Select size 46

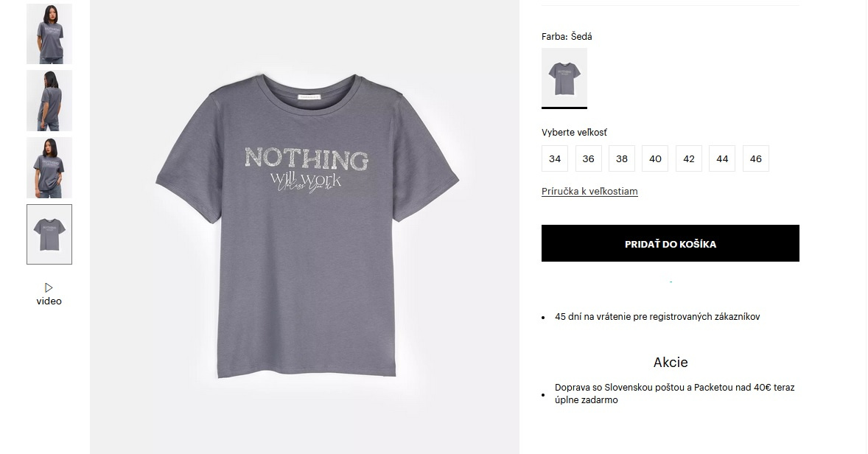tap(756, 158)
